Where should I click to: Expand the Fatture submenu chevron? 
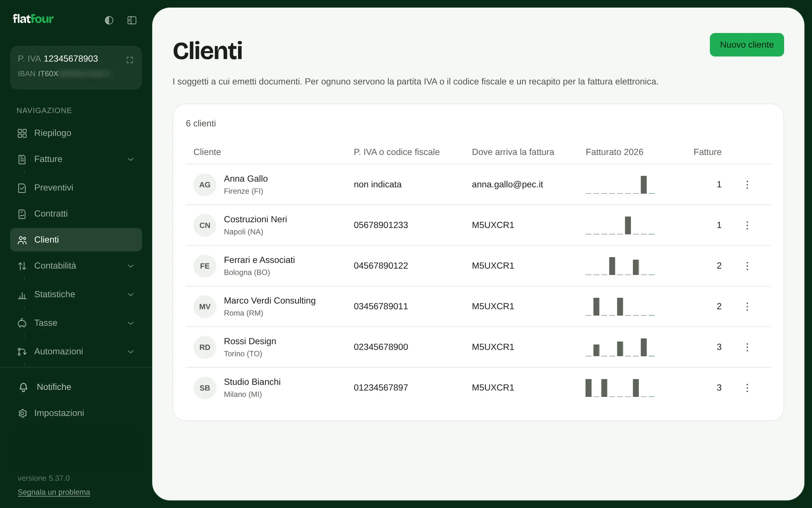click(x=130, y=160)
